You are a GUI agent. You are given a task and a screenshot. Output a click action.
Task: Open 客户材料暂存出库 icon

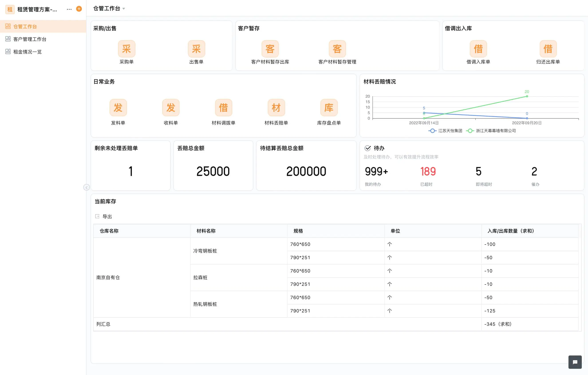[x=270, y=49]
